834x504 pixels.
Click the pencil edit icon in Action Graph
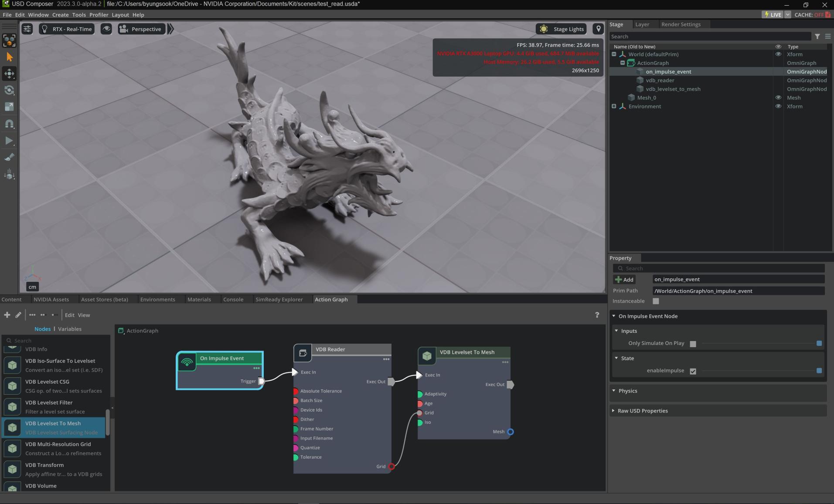[x=18, y=315]
